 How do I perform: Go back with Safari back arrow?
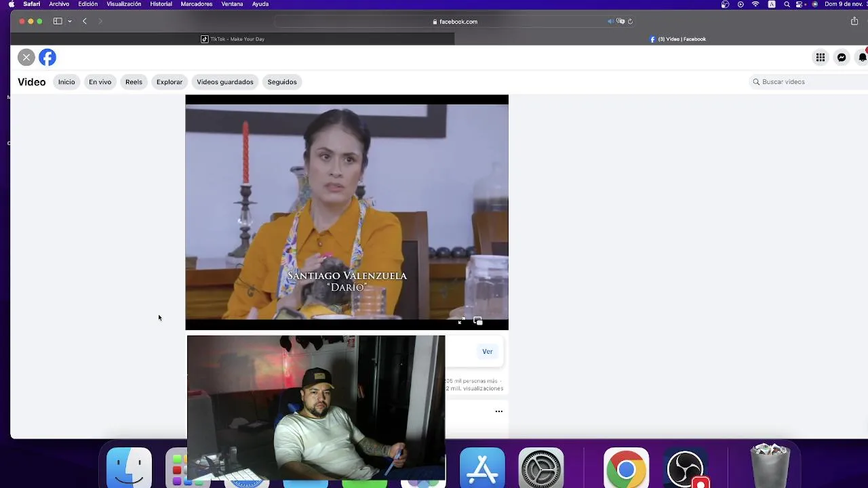(85, 21)
